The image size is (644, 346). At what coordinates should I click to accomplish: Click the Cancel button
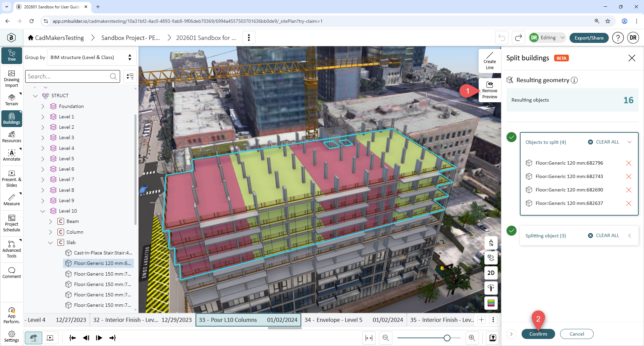click(x=577, y=334)
